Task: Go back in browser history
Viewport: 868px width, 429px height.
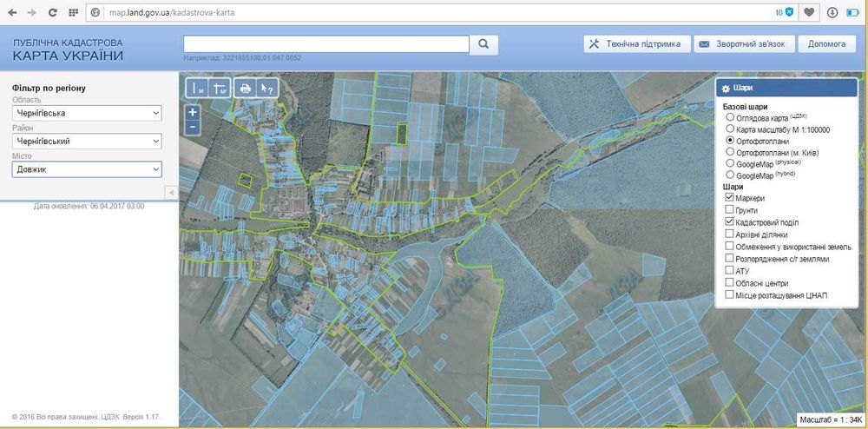Action: (x=12, y=12)
